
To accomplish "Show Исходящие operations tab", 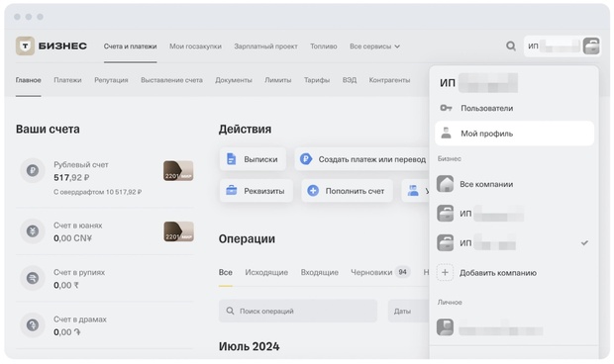I will click(266, 272).
